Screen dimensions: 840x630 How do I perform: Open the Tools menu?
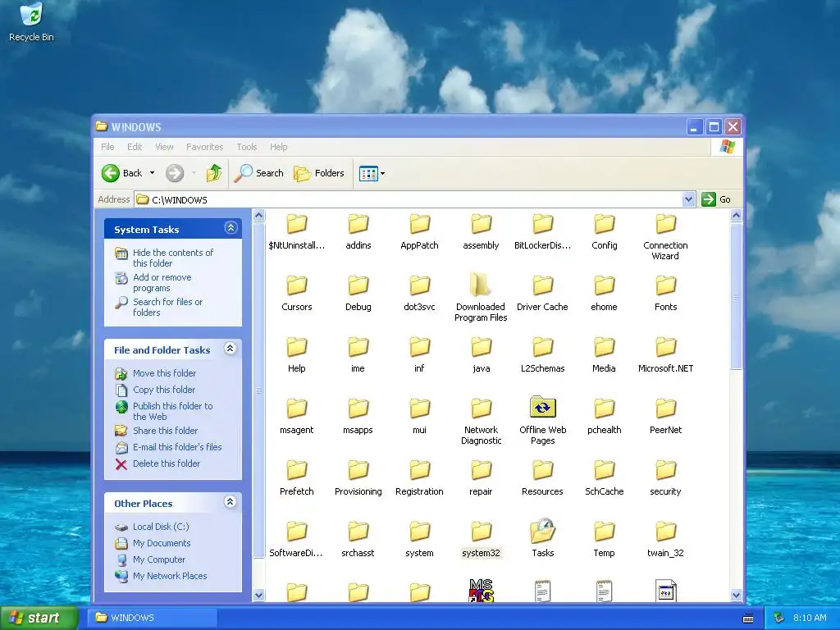[247, 147]
